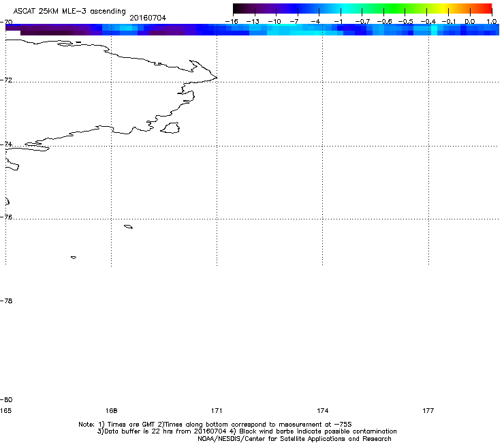Click the -0.1 color scale label
Screen dimensions: 504x443
pos(449,22)
